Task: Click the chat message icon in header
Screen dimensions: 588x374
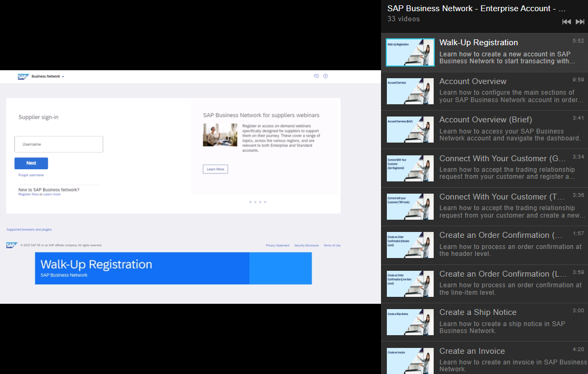Action: (x=316, y=76)
